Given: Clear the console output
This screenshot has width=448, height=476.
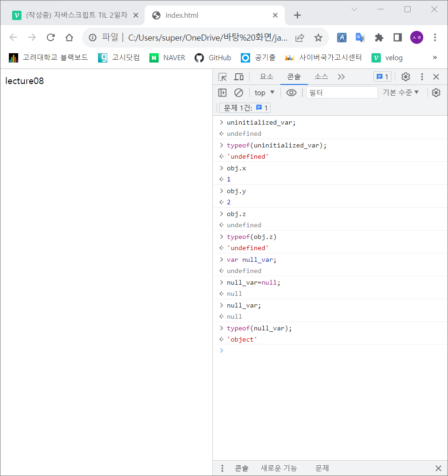Looking at the screenshot, I should tap(238, 92).
